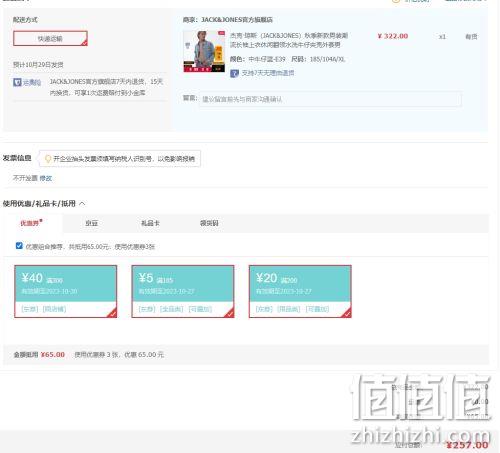Deselect the ¥40 coupon card
The image size is (500, 453).
coord(66,291)
